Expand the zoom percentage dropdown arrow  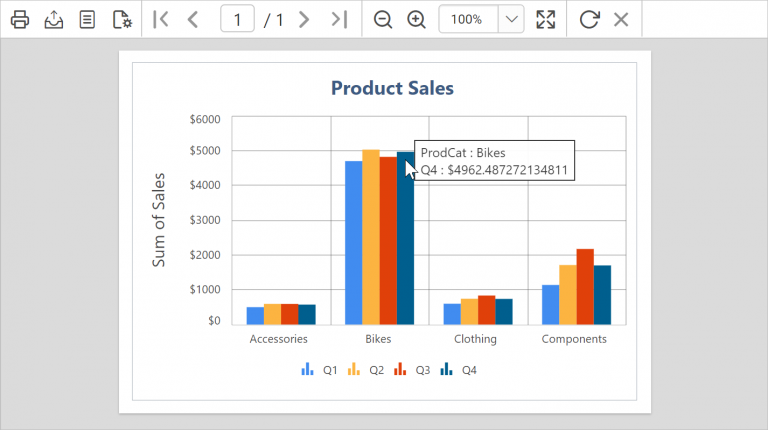click(x=510, y=19)
